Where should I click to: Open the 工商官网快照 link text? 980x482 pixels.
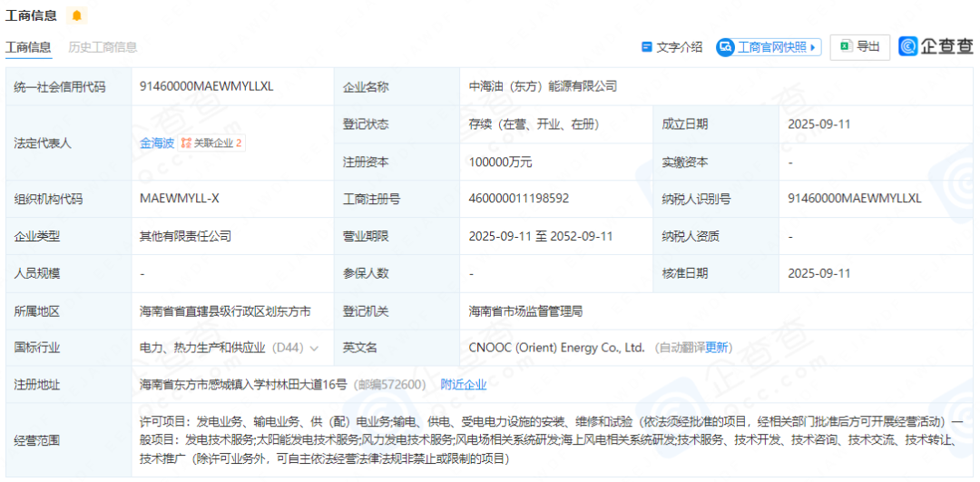coord(771,47)
